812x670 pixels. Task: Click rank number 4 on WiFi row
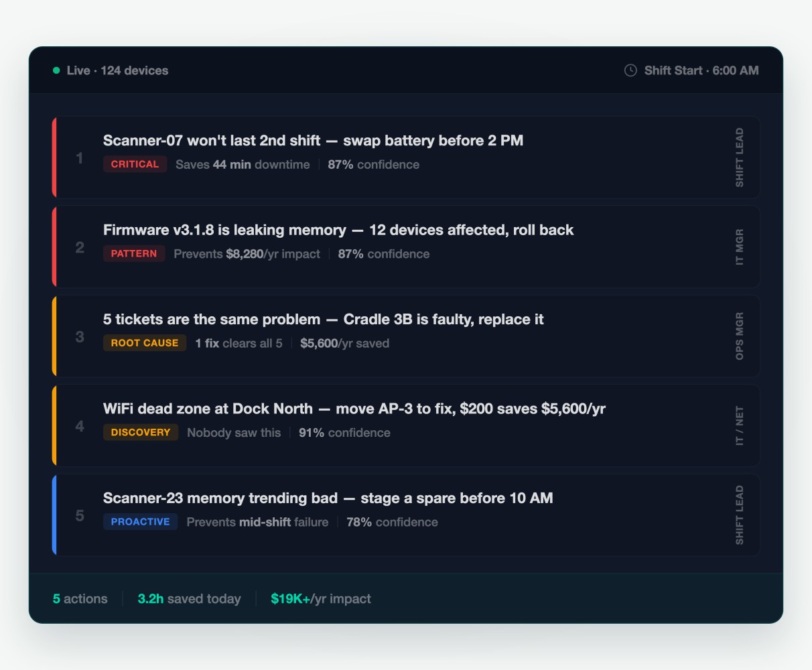tap(80, 426)
